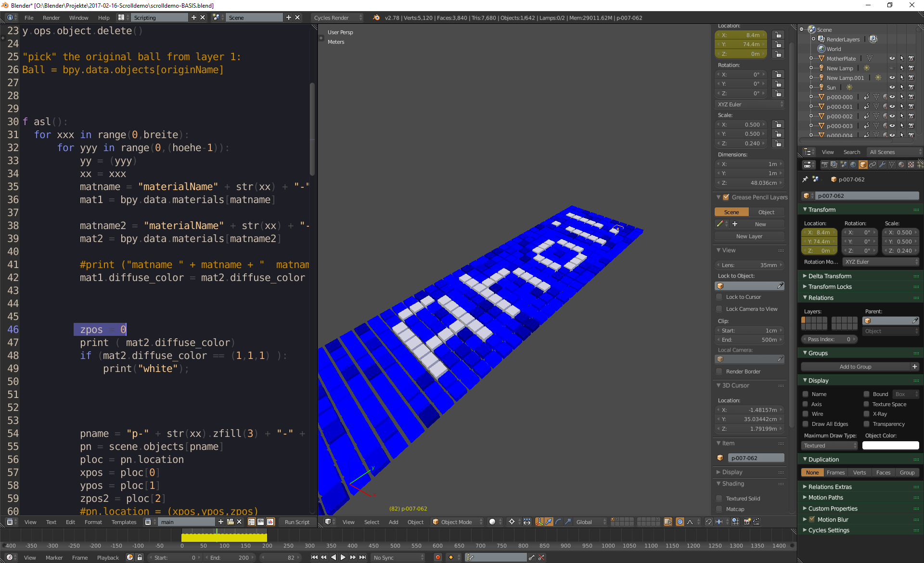Toggle word wrap in text editor
The width and height of the screenshot is (924, 563).
(261, 522)
